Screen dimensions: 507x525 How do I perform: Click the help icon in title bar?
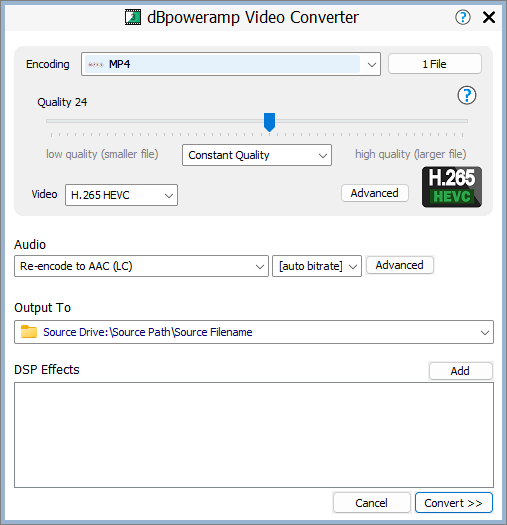click(x=462, y=17)
